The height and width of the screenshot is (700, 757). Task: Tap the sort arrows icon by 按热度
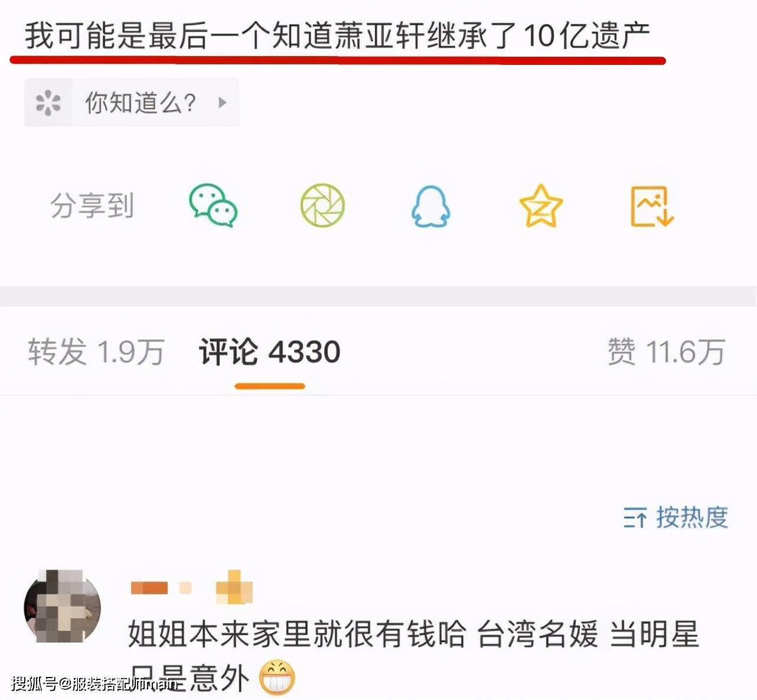click(x=635, y=518)
